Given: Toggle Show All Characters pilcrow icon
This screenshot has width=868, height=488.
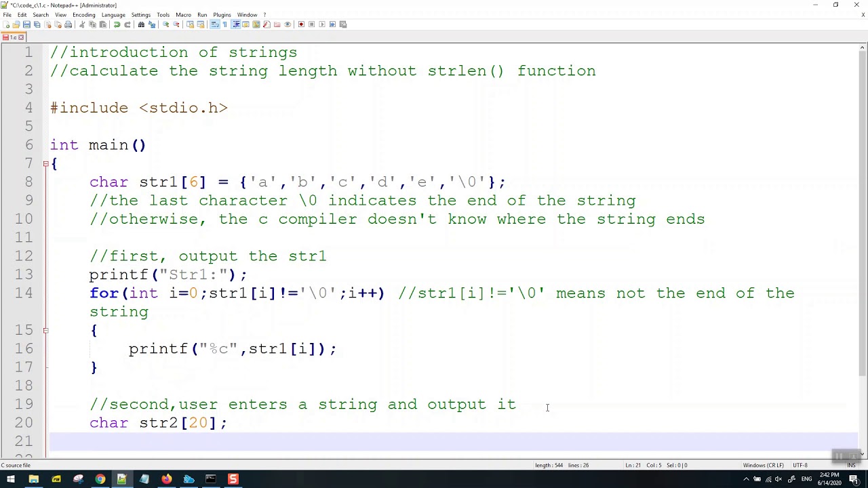Looking at the screenshot, I should pyautogui.click(x=225, y=24).
